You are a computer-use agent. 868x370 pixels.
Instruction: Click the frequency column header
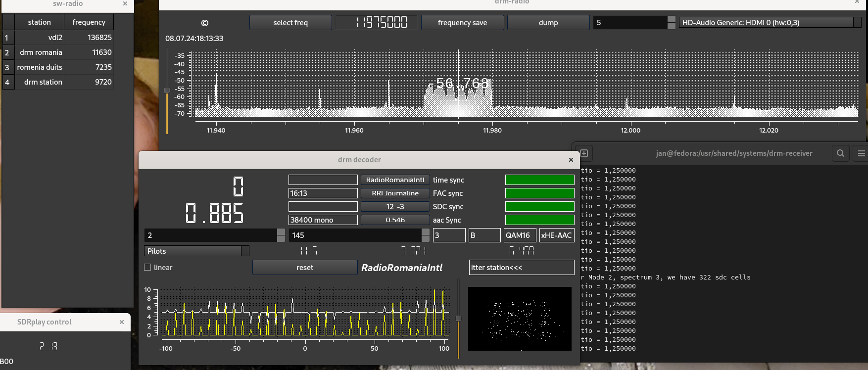click(x=89, y=22)
